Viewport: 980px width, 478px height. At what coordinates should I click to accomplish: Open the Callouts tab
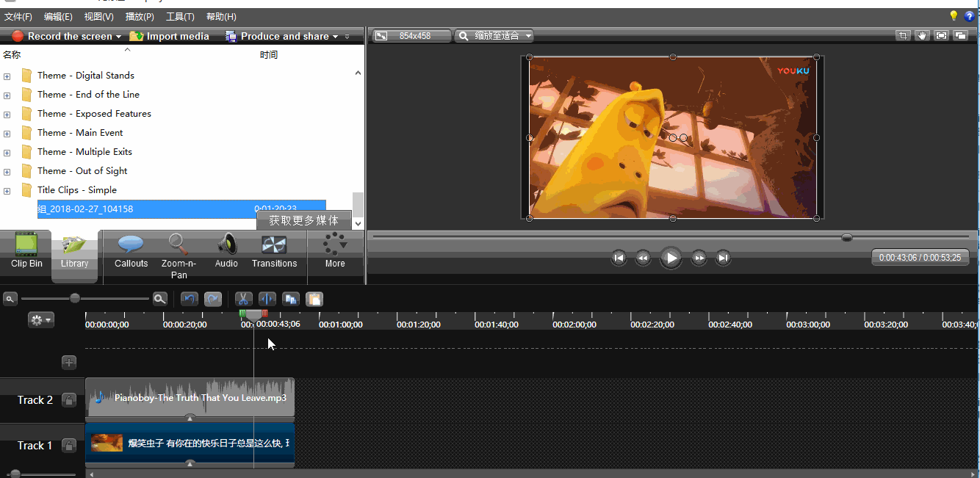point(131,251)
